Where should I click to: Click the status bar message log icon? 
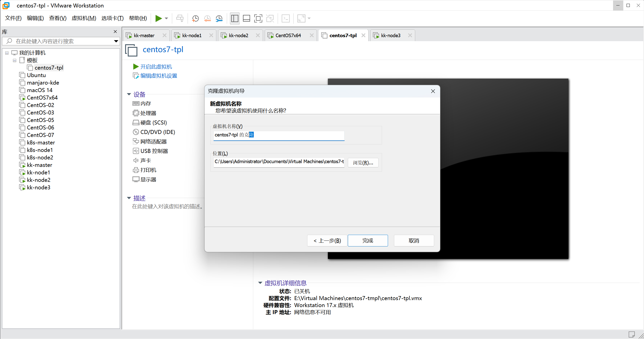(x=632, y=334)
